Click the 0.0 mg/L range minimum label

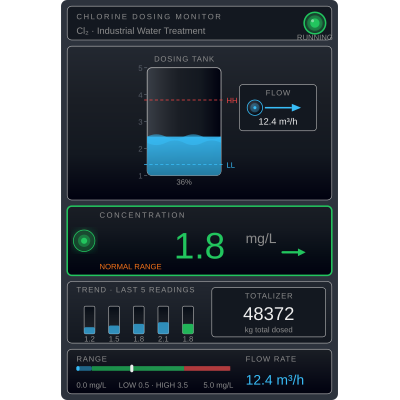[91, 385]
